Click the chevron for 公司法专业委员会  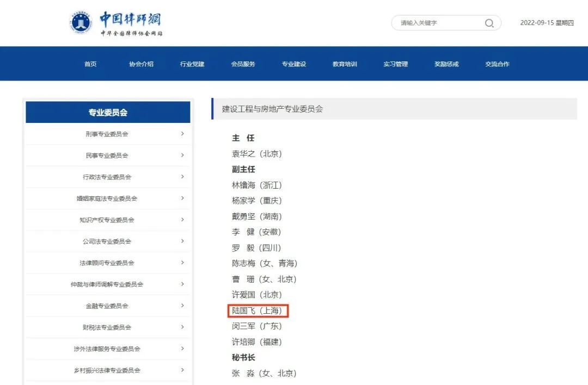[182, 241]
